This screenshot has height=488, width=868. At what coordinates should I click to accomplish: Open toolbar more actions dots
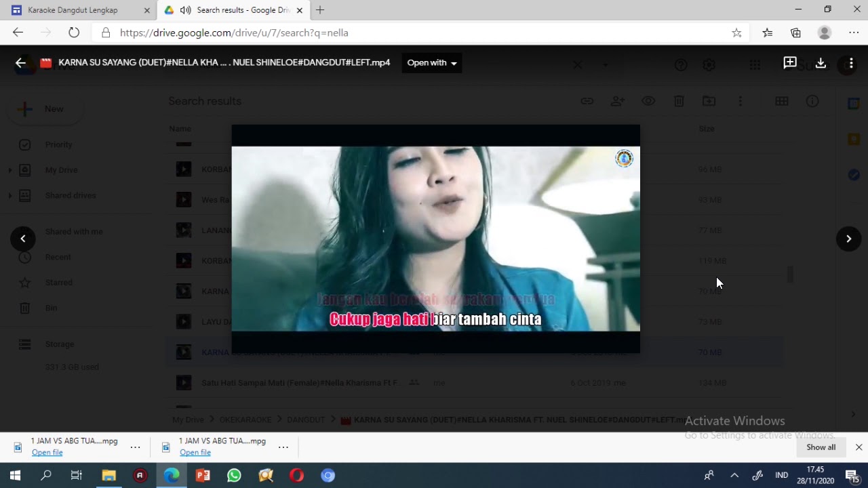click(x=740, y=101)
